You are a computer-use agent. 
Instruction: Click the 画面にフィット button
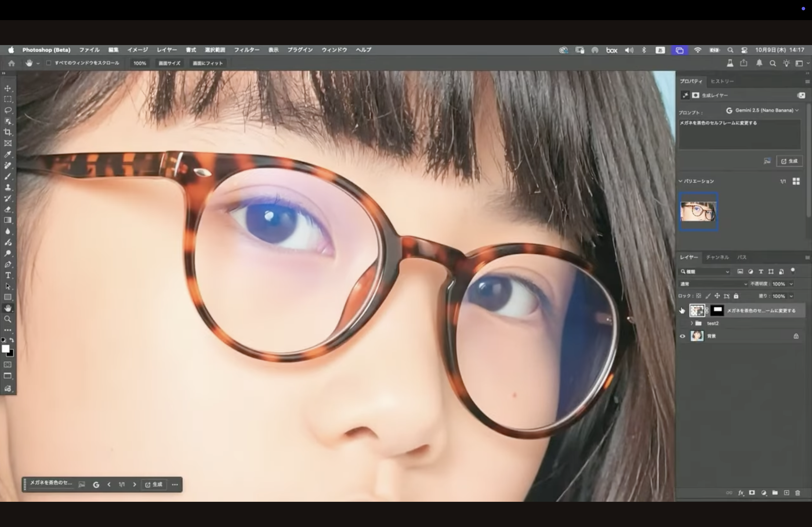(x=208, y=63)
